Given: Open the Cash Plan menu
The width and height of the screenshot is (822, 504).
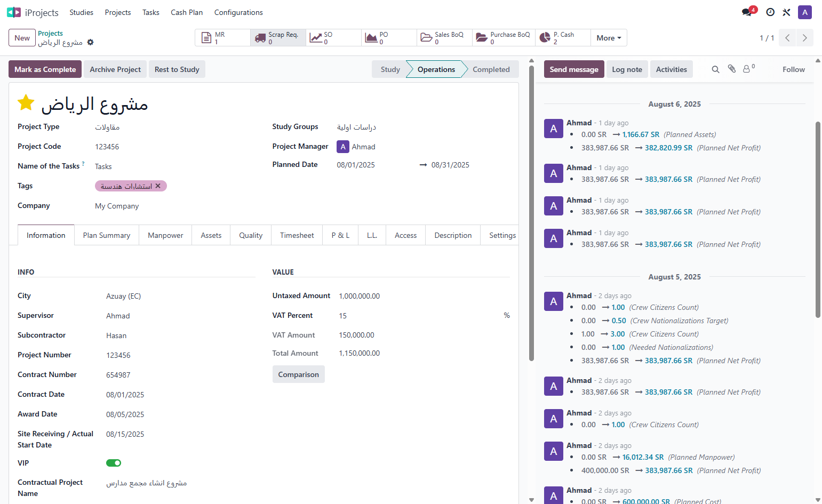Looking at the screenshot, I should (187, 12).
